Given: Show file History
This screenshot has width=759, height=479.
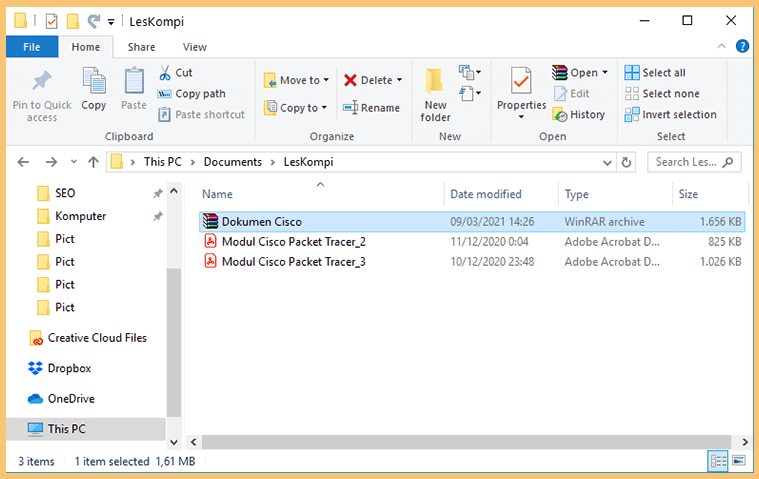Looking at the screenshot, I should (x=579, y=115).
